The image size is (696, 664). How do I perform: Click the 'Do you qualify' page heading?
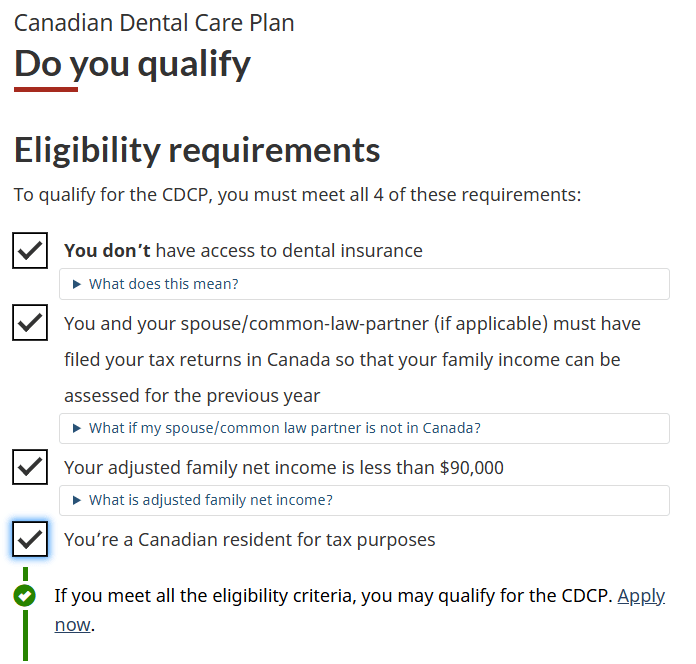132,64
